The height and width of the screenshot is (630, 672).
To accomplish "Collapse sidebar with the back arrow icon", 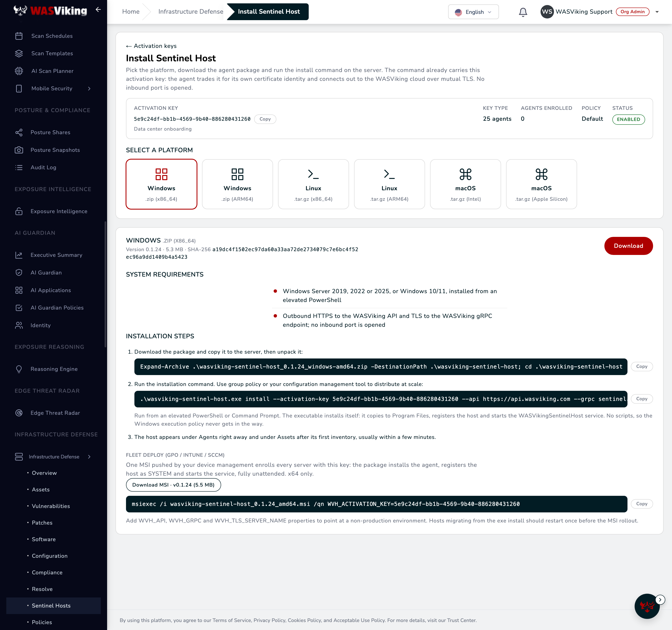I will [98, 9].
